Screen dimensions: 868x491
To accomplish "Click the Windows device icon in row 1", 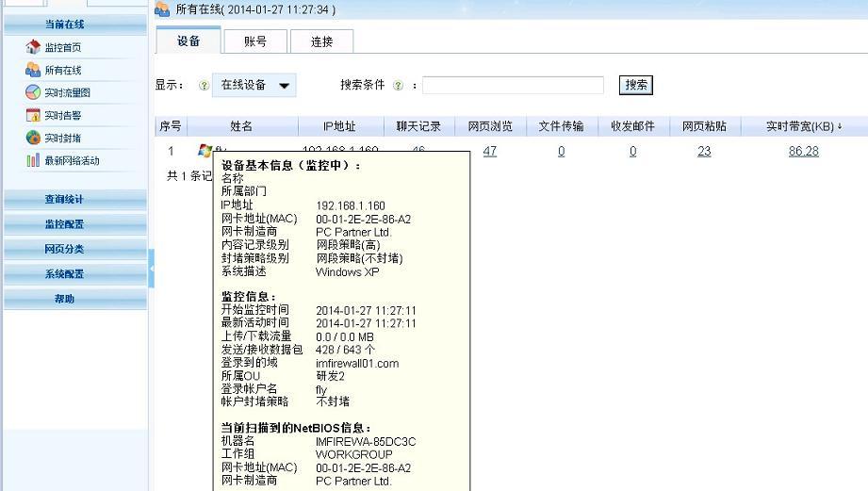I will tap(205, 150).
